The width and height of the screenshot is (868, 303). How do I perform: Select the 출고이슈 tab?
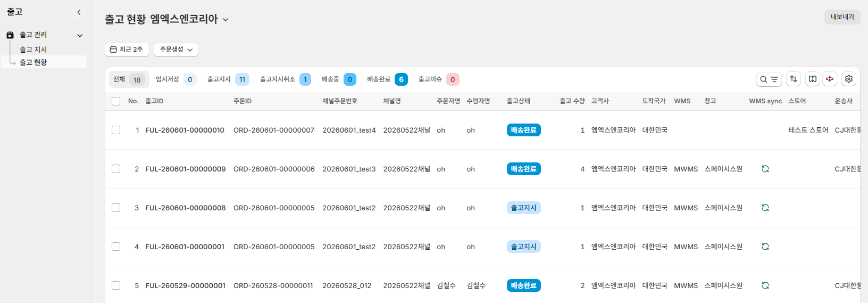[x=438, y=79]
